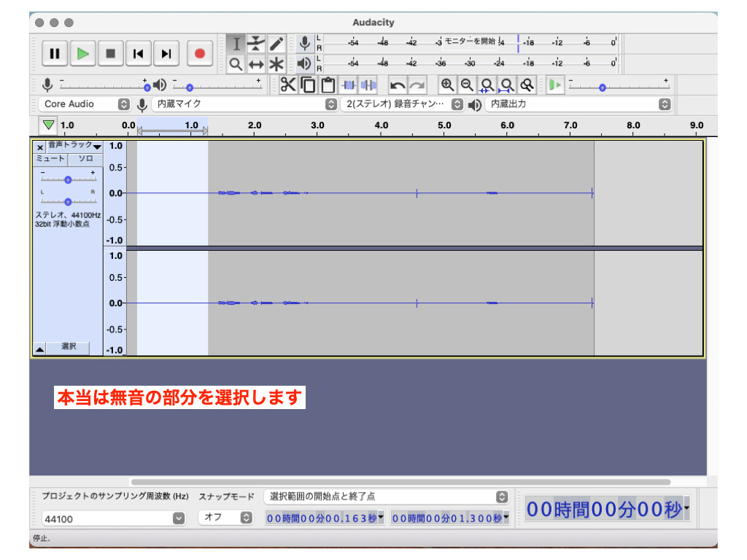747x560 pixels.
Task: Fit whole project to window
Action: point(507,85)
